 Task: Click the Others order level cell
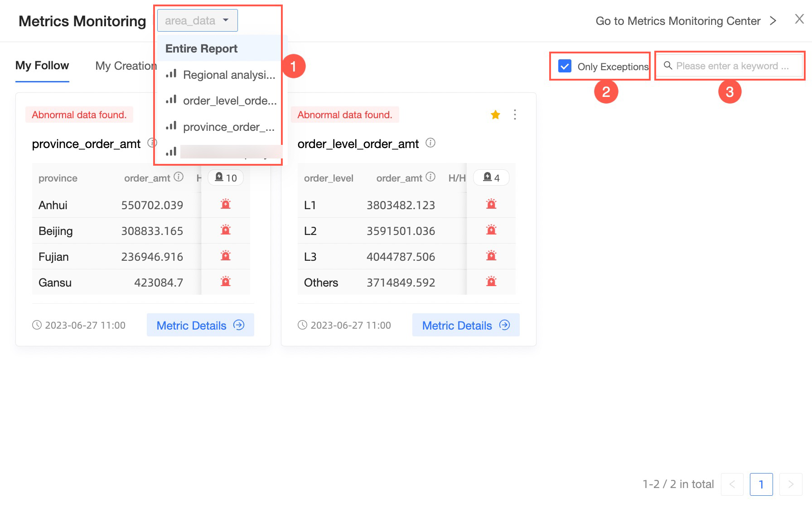321,282
